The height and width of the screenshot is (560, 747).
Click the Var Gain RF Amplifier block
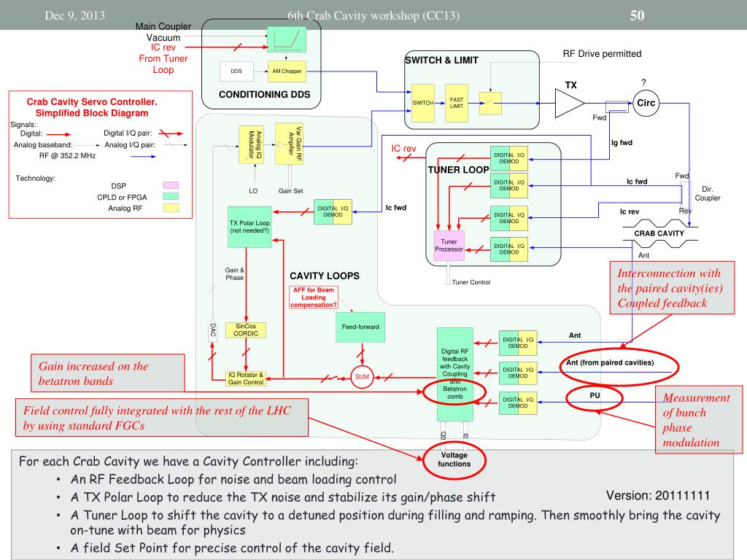[289, 144]
